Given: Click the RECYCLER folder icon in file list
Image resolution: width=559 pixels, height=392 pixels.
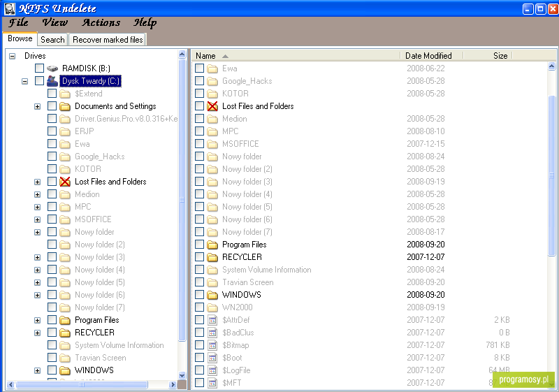Looking at the screenshot, I should [x=212, y=257].
